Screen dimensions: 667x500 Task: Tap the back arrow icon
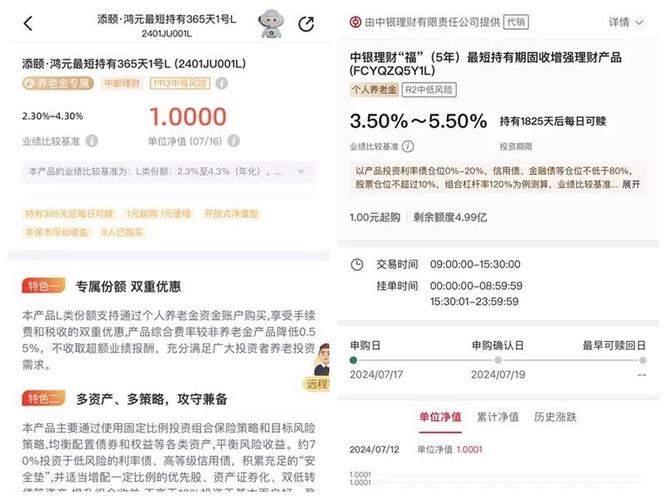tap(28, 24)
